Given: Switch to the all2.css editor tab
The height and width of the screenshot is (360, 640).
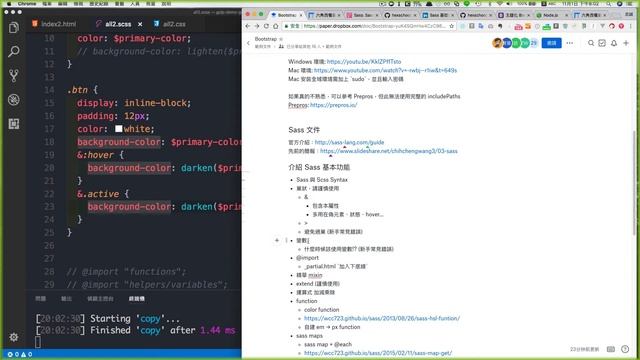Looking at the screenshot, I should tap(169, 24).
